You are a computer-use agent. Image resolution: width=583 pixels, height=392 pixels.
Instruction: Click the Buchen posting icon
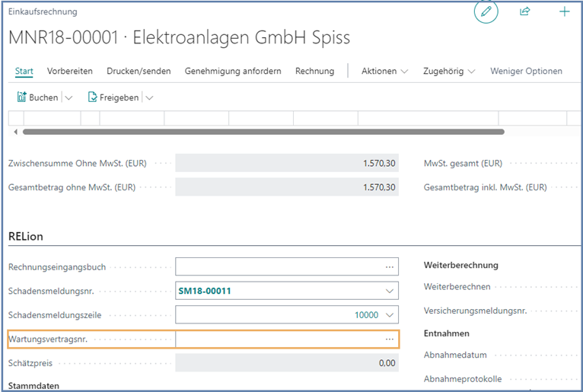(x=22, y=97)
